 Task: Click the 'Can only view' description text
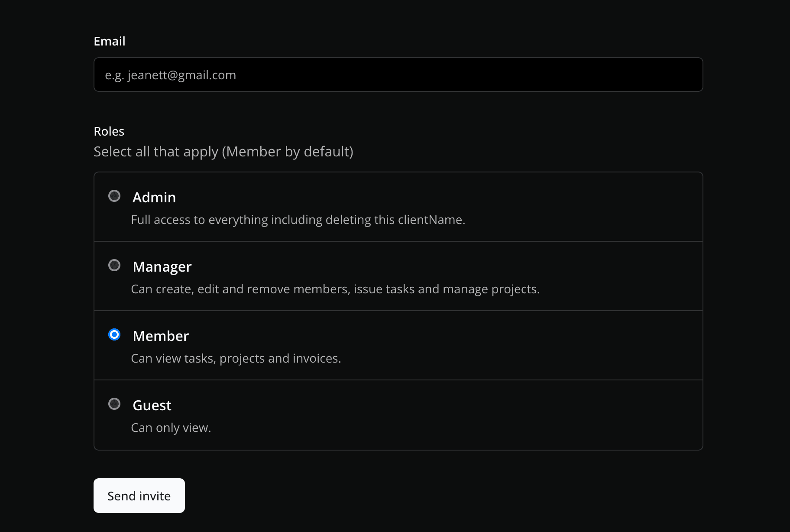[171, 427]
